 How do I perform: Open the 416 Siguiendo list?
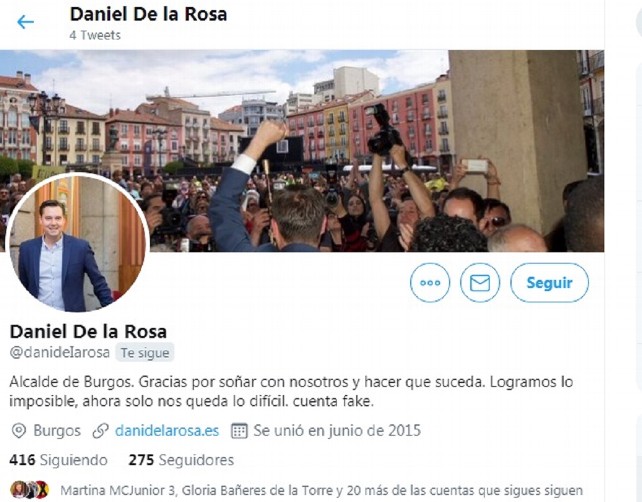(x=59, y=460)
